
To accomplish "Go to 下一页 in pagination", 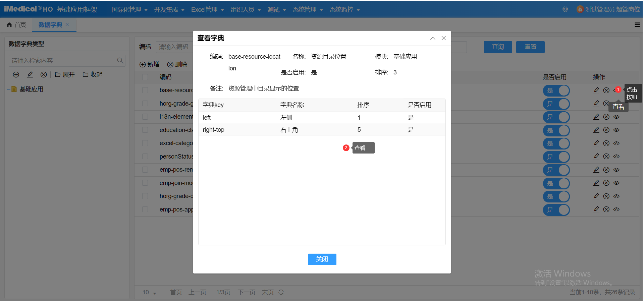I will click(x=247, y=292).
